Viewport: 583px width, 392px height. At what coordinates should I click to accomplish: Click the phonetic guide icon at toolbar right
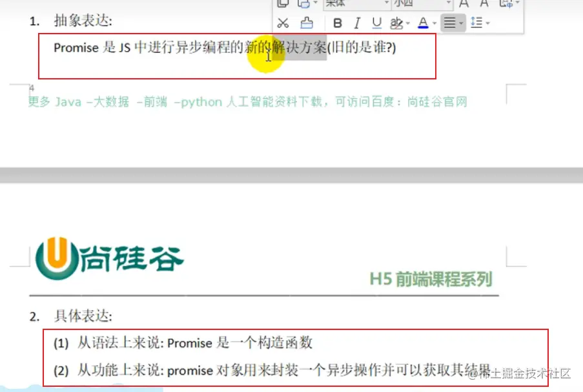coord(506,4)
